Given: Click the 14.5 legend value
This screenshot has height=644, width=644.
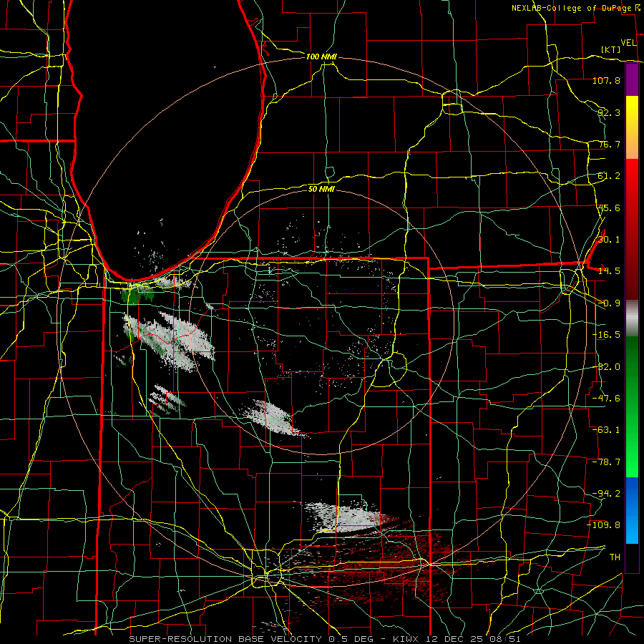Looking at the screenshot, I should 609,271.
